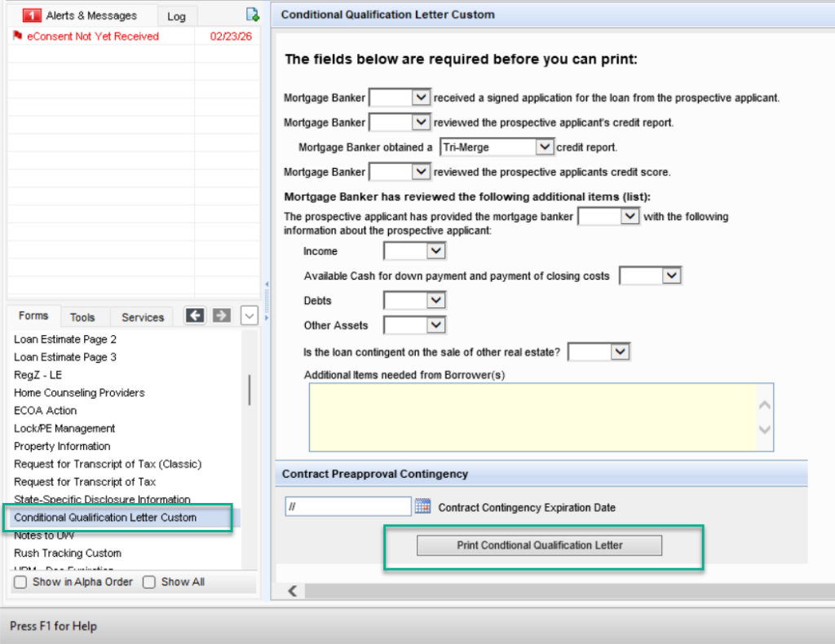835x644 pixels.
Task: Click down arrow in Additional Items box
Action: (x=764, y=429)
